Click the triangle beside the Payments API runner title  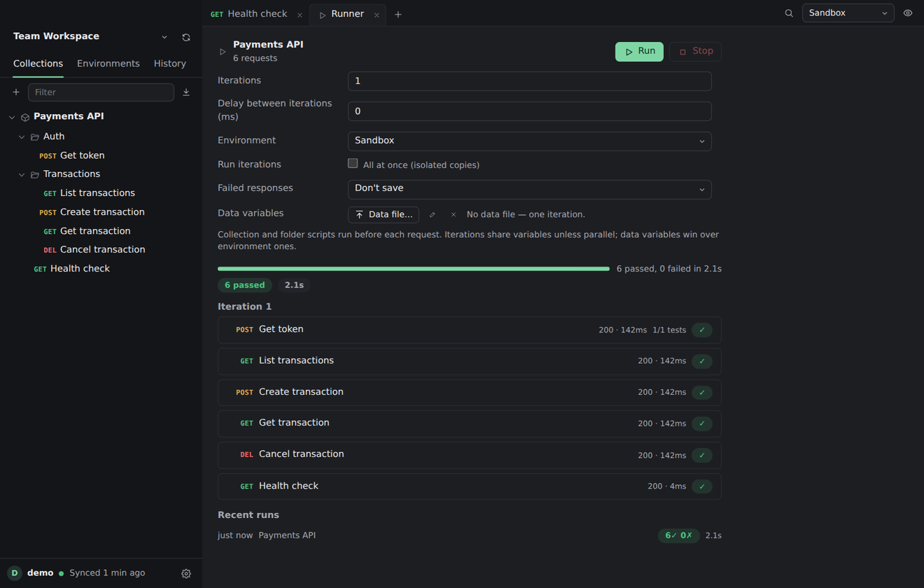coord(223,52)
